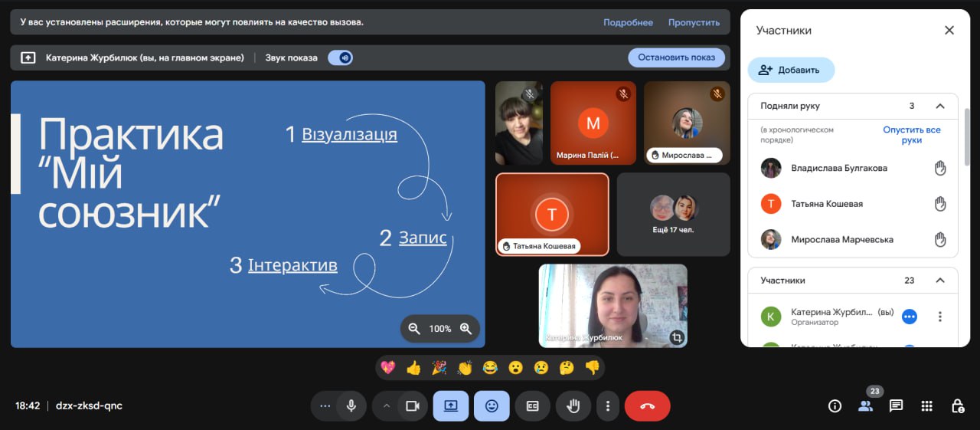
Task: Click the raise hand button in toolbar
Action: pos(572,406)
